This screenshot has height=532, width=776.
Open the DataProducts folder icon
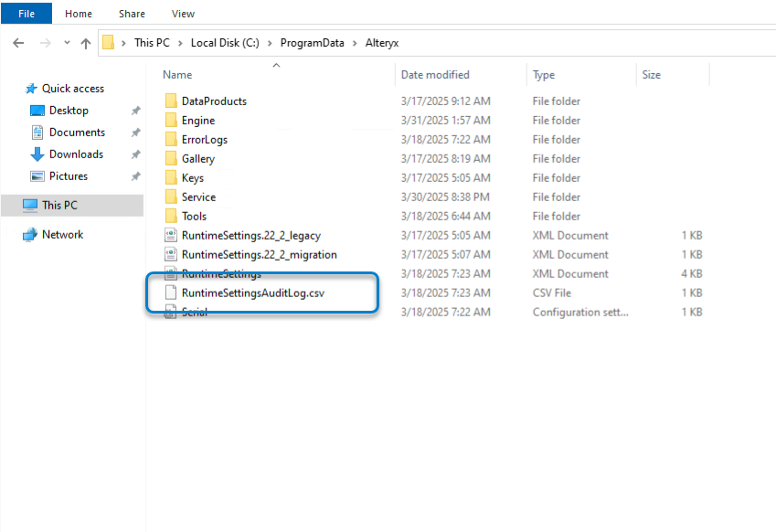pos(172,101)
